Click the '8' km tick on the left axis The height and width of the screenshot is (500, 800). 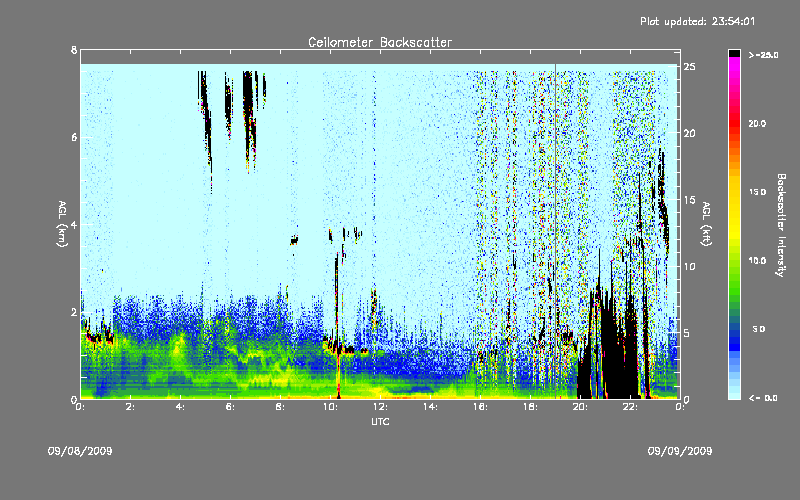(x=74, y=50)
